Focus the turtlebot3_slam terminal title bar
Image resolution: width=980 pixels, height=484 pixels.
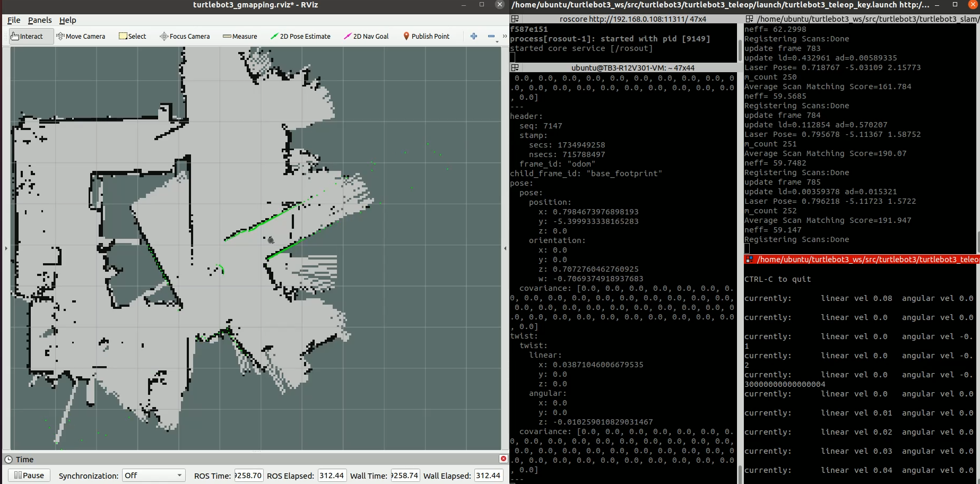coord(862,19)
